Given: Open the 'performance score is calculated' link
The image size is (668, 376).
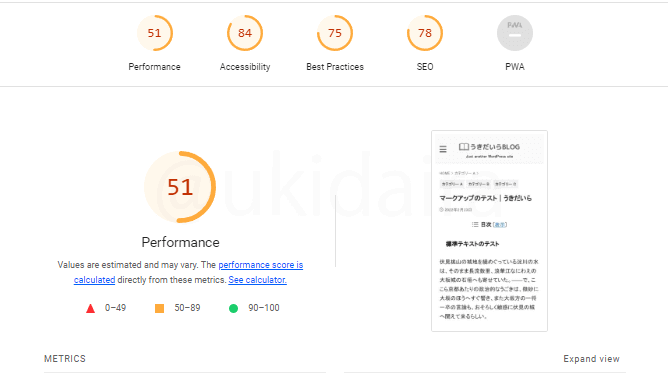Looking at the screenshot, I should pyautogui.click(x=188, y=272).
